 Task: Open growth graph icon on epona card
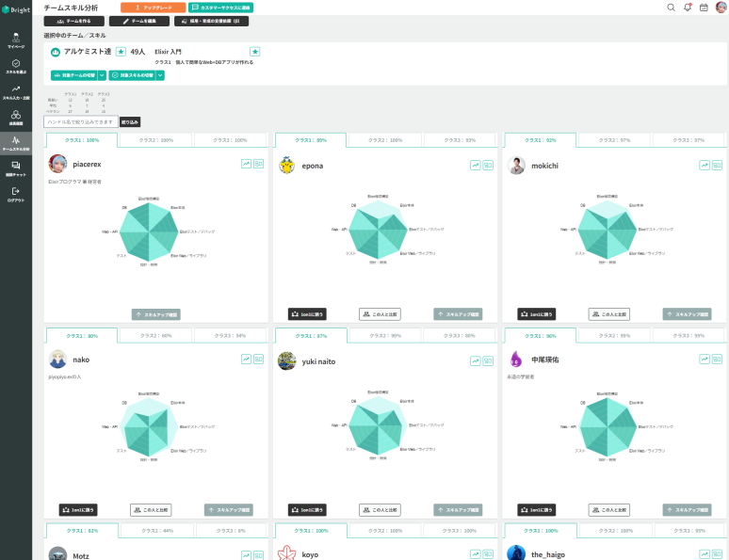[x=475, y=165]
